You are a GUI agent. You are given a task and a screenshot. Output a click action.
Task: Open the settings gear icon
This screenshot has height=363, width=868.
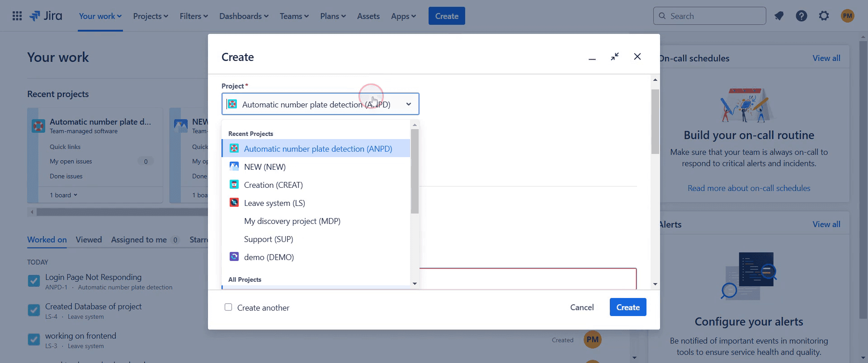pyautogui.click(x=824, y=16)
